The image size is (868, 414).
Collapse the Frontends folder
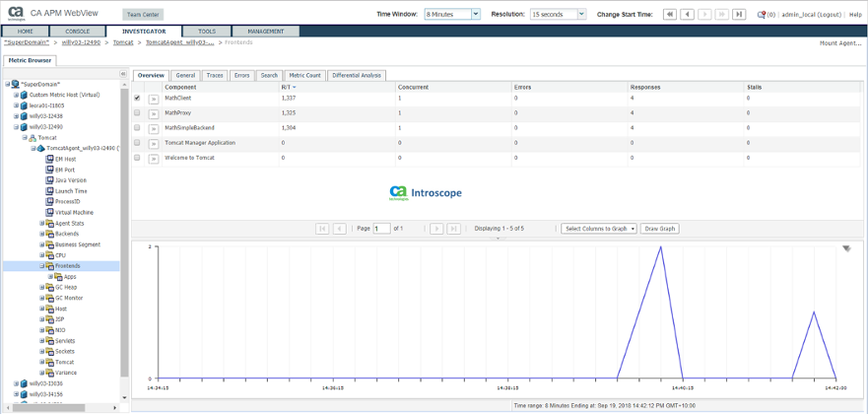pyautogui.click(x=41, y=266)
